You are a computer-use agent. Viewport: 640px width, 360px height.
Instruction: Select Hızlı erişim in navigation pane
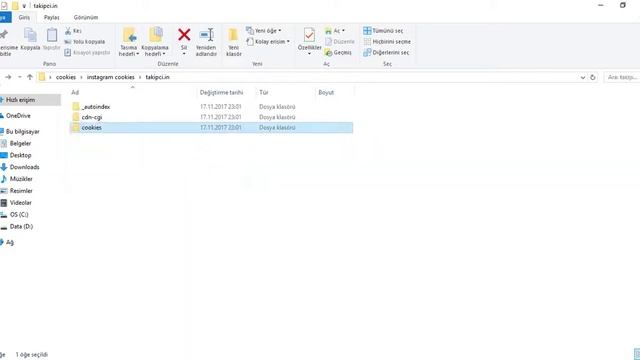pyautogui.click(x=20, y=100)
